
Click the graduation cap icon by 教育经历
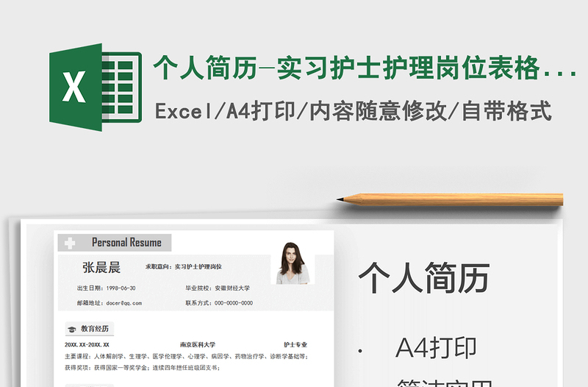(71, 329)
